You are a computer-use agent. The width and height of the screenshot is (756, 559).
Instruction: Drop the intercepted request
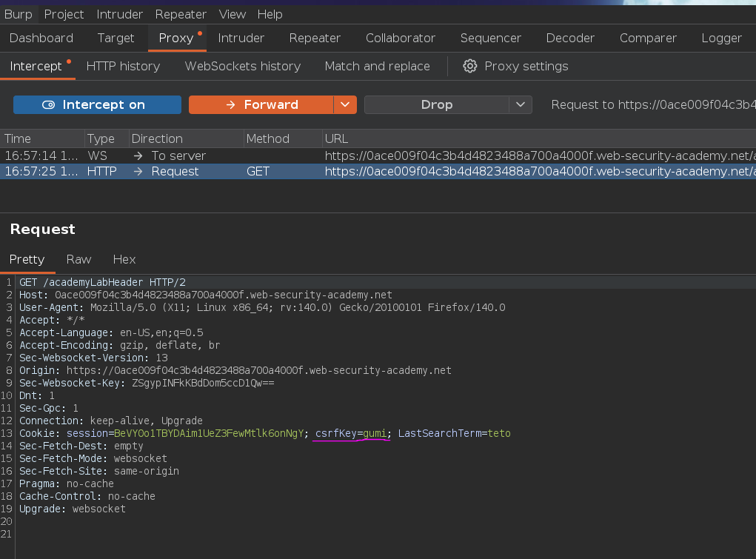436,104
